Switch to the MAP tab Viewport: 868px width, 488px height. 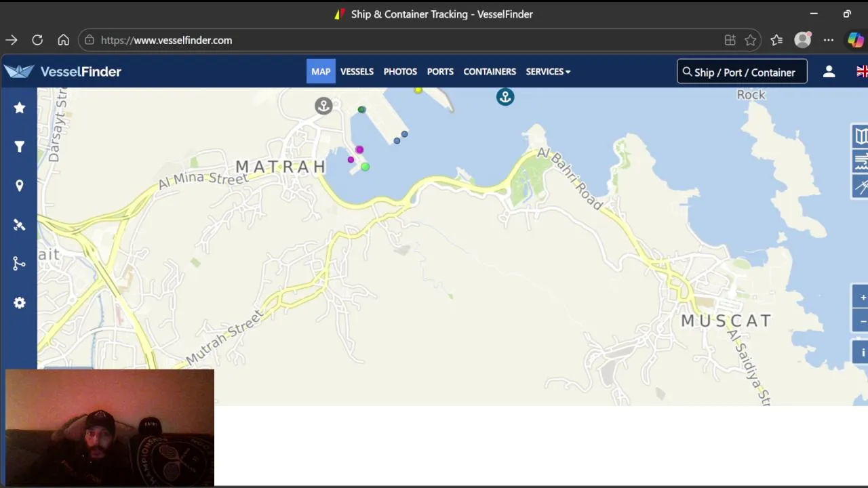point(321,71)
